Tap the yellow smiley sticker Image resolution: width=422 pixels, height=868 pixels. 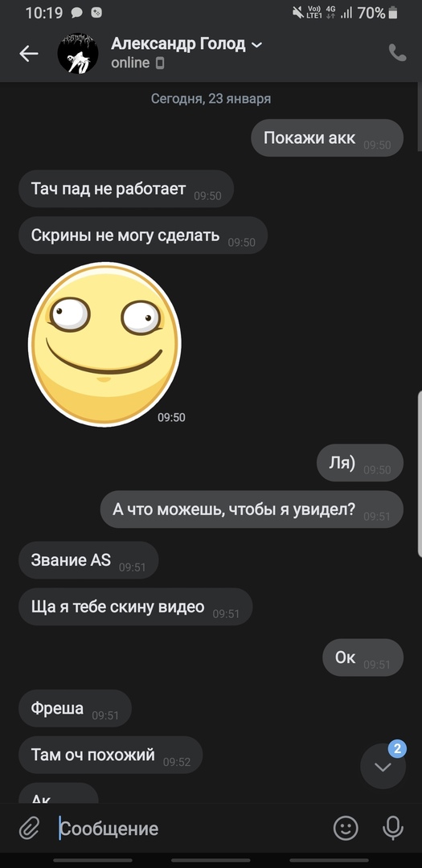(104, 344)
